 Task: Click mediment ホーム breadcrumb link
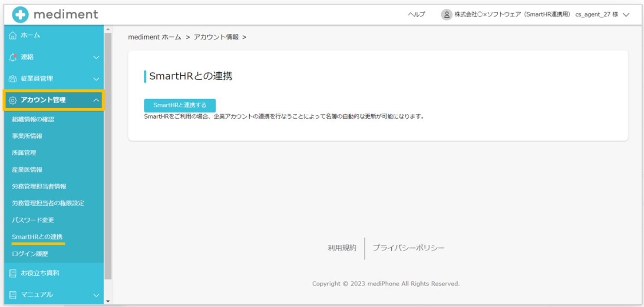click(x=155, y=37)
